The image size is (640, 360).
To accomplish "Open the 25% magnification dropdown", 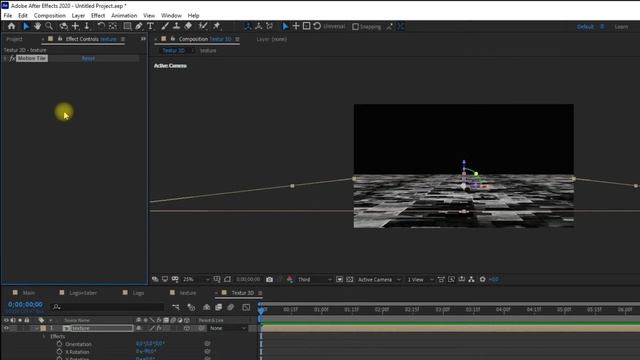I will click(196, 280).
